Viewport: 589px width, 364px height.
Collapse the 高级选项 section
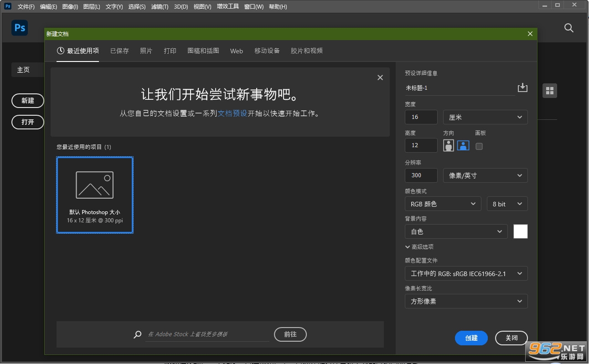pyautogui.click(x=419, y=246)
